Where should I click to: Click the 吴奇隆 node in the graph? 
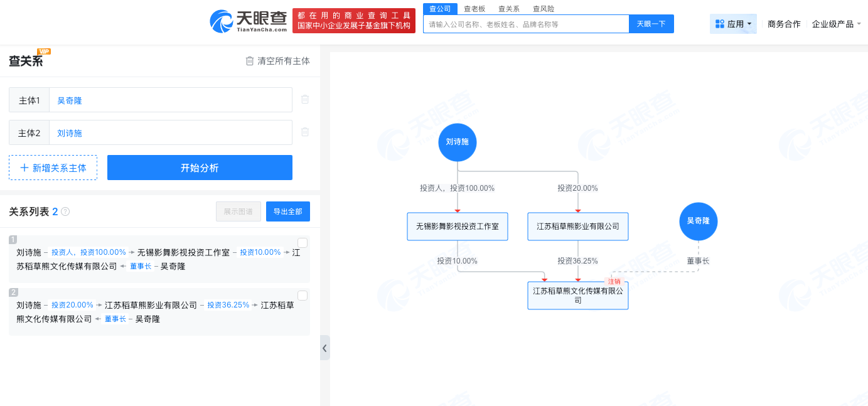699,221
